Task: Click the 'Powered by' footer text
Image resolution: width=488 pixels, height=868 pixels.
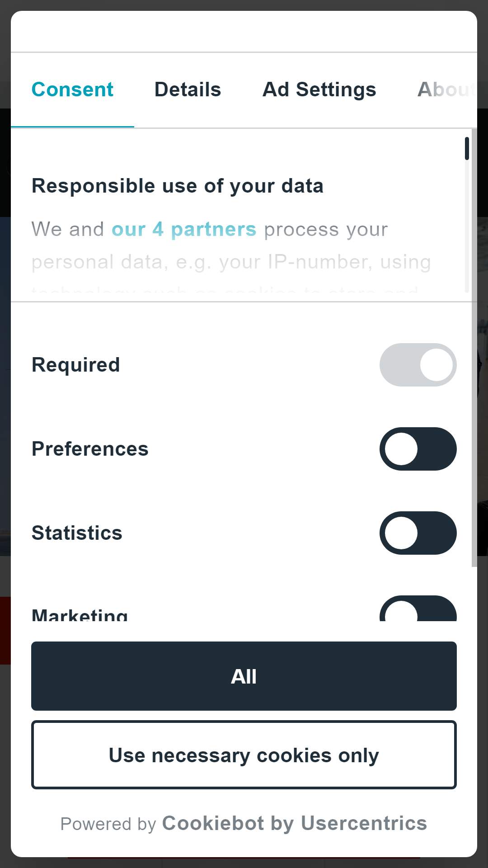Action: coord(108,824)
